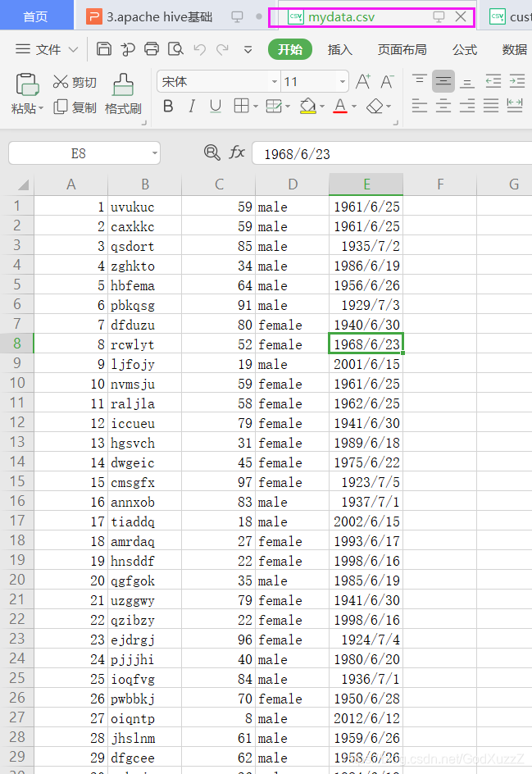Switch to the 开始 ribbon tab
532x774 pixels.
pos(290,49)
